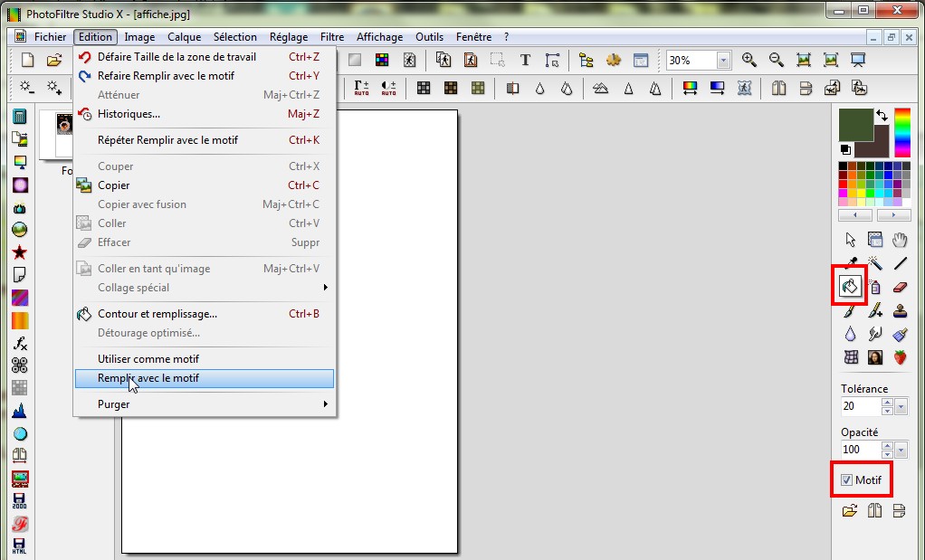Open the Image Explorer folder-tree icon
The width and height of the screenshot is (925, 560).
(586, 60)
